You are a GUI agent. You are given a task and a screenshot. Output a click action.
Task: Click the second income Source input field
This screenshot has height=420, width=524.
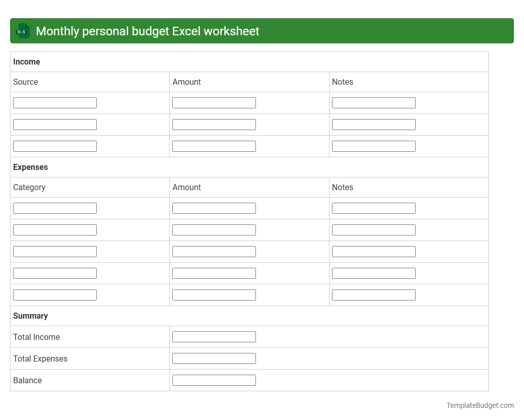(x=54, y=124)
